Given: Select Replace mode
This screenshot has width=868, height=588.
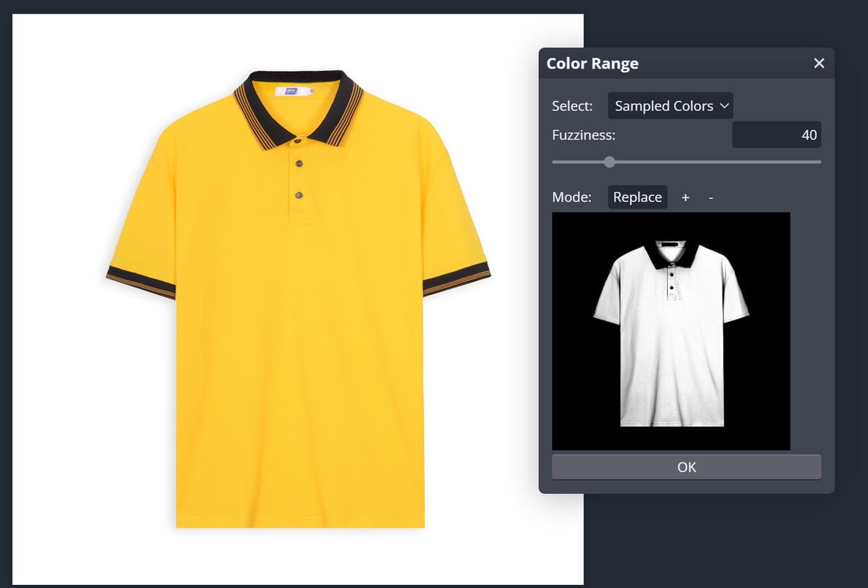Looking at the screenshot, I should pos(637,197).
